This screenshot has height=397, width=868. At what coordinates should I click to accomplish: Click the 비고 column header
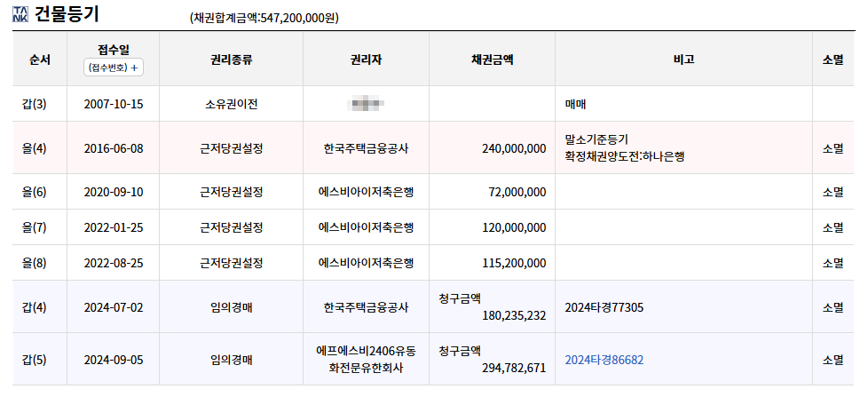pos(683,60)
